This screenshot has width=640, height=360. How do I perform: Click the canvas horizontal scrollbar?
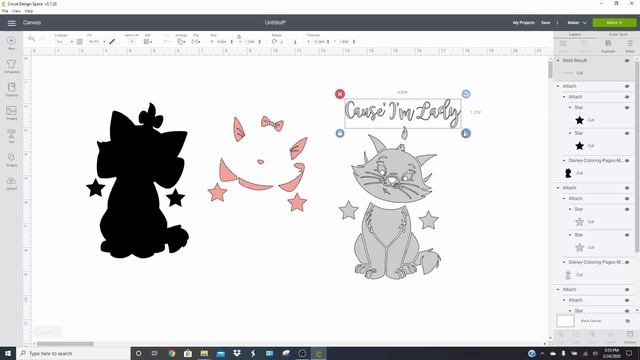coord(65,344)
